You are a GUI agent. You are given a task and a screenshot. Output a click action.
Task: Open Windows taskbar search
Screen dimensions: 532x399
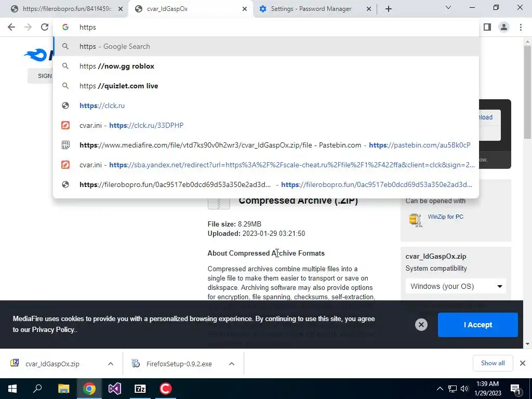[37, 389]
